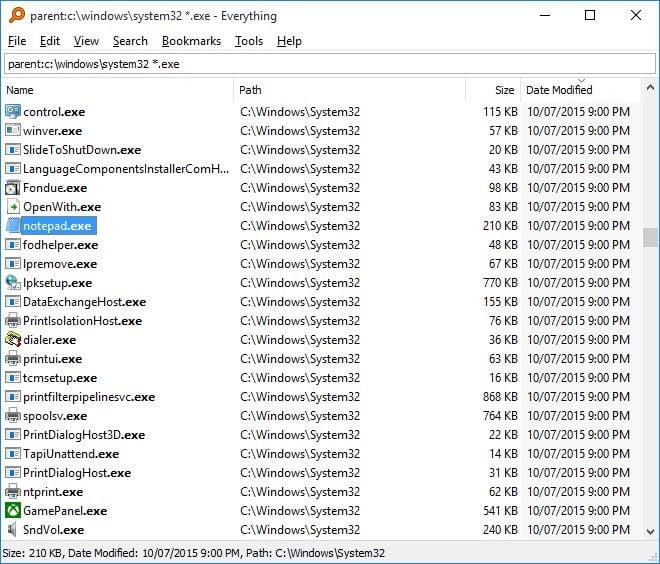Screen dimensions: 660x564
Task: Select the fodhelper.exe file name
Action: point(61,245)
